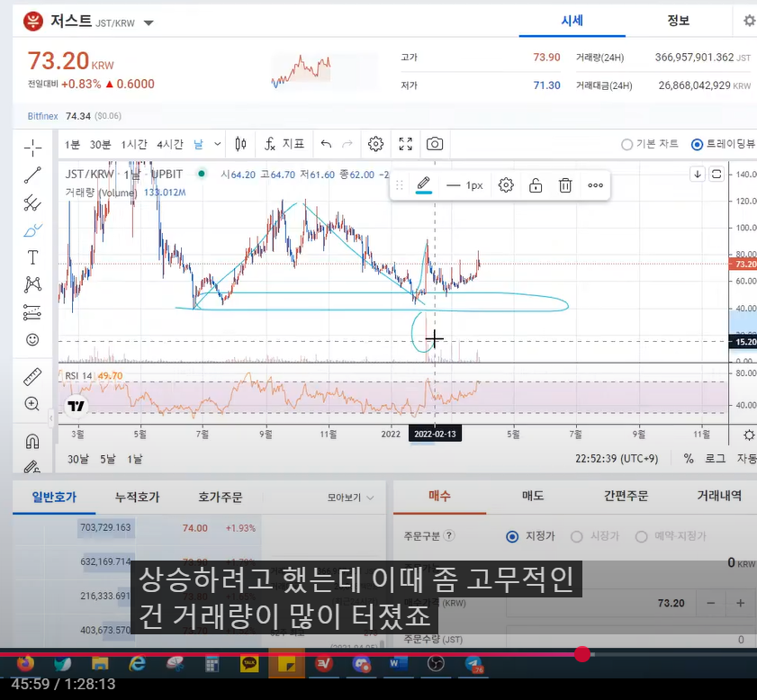Select the ruler measure tool
Screen dimensions: 757x700
[32, 377]
